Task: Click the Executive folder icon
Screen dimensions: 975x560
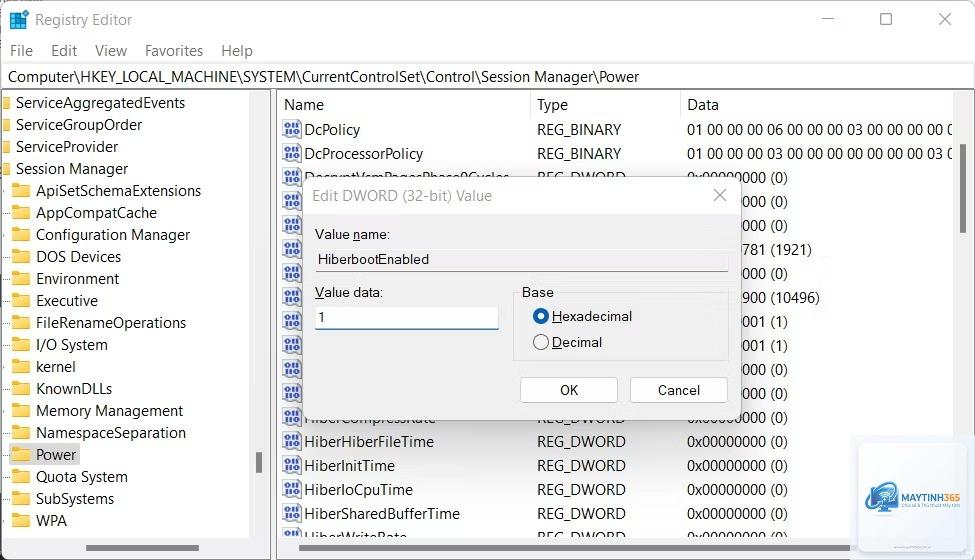Action: 21,300
